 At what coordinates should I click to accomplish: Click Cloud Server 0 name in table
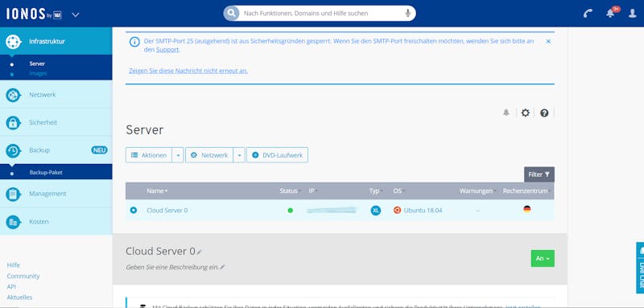[167, 211]
